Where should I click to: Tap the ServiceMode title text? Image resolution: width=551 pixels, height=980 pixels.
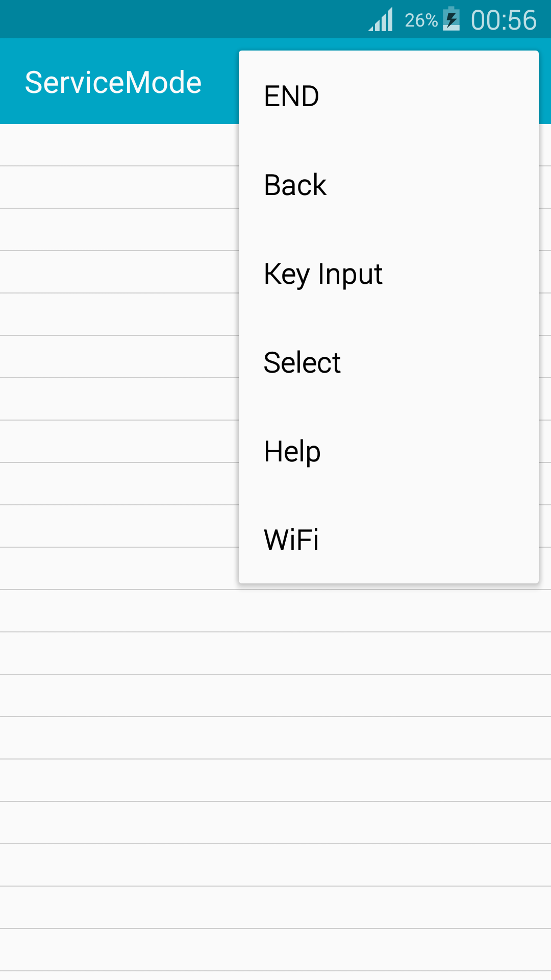tap(113, 82)
